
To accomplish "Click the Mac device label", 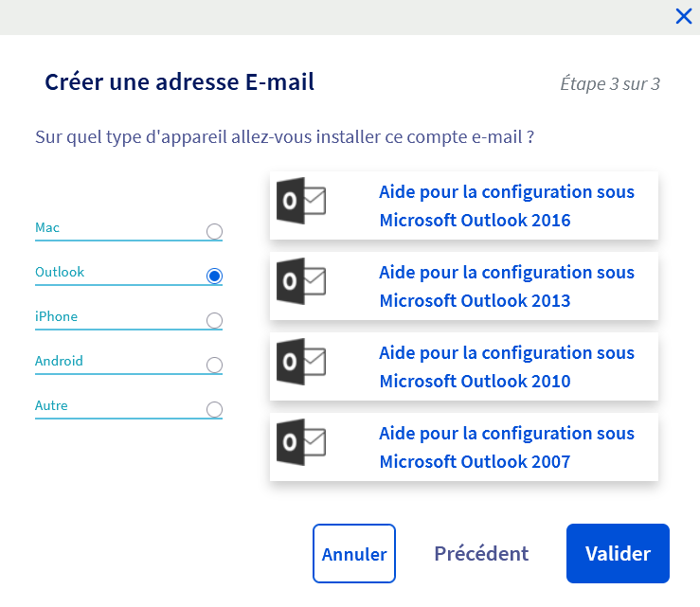I will [x=47, y=228].
